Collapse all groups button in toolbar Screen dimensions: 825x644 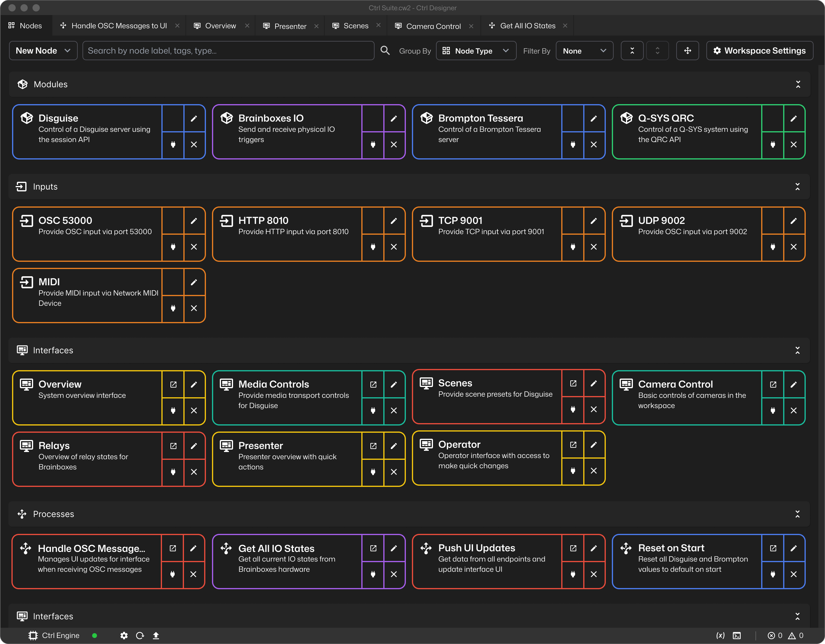[x=632, y=51]
